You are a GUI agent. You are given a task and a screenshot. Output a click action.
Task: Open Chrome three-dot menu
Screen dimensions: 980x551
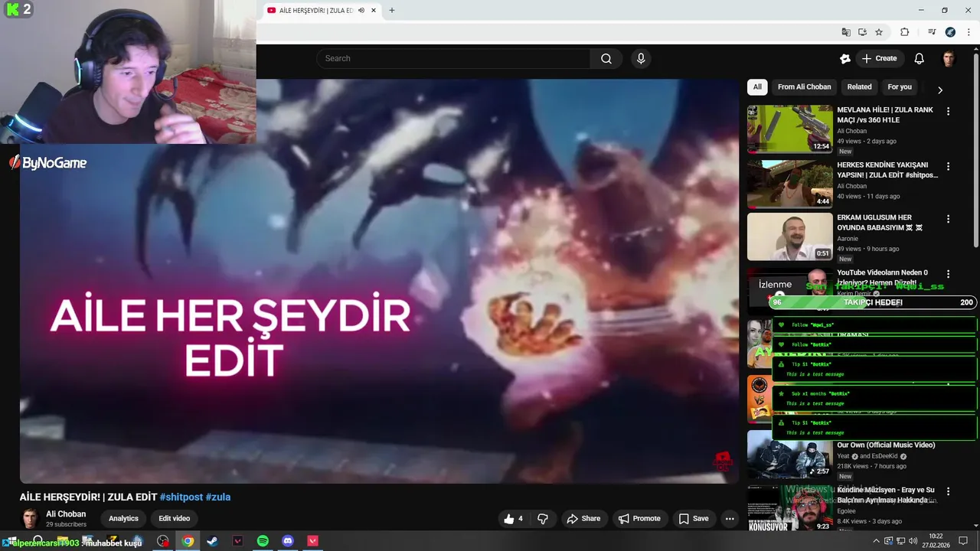coord(969,32)
